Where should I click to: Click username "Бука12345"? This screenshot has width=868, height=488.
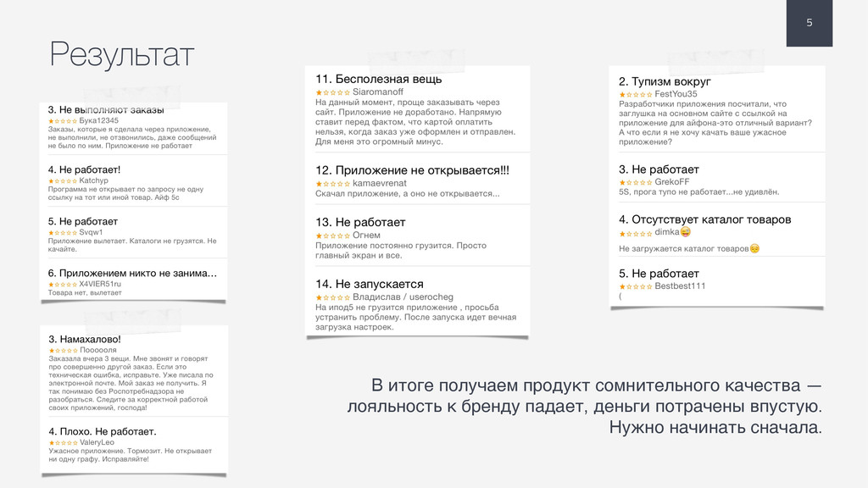(98, 120)
